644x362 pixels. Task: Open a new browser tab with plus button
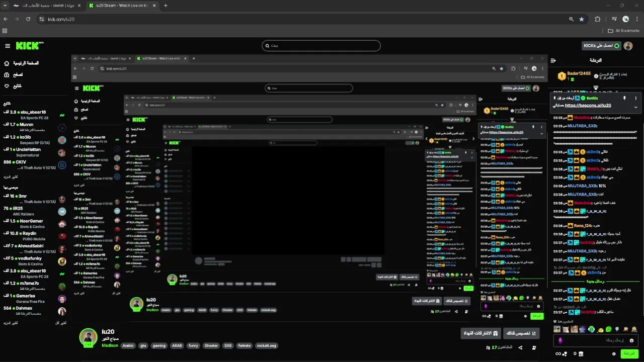click(166, 6)
